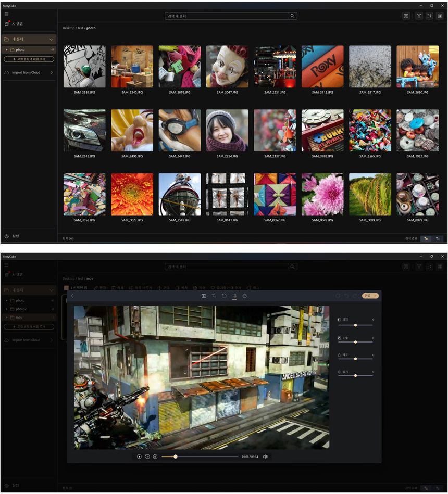Expand the photo folder triangle in top window
448x494 pixels.
coord(7,50)
